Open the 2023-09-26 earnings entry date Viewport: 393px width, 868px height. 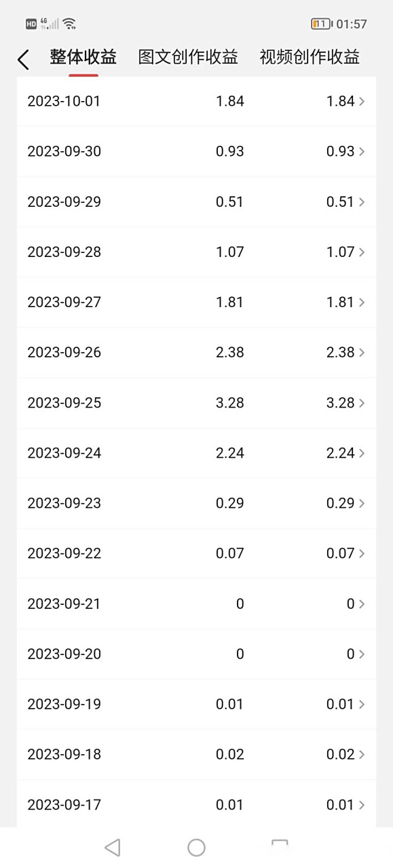(x=64, y=353)
